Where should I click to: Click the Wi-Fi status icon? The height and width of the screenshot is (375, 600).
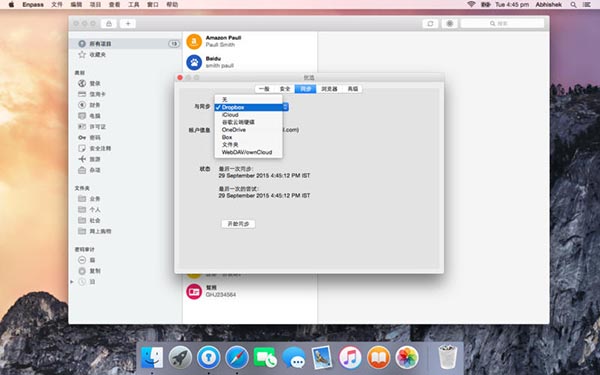click(x=471, y=4)
